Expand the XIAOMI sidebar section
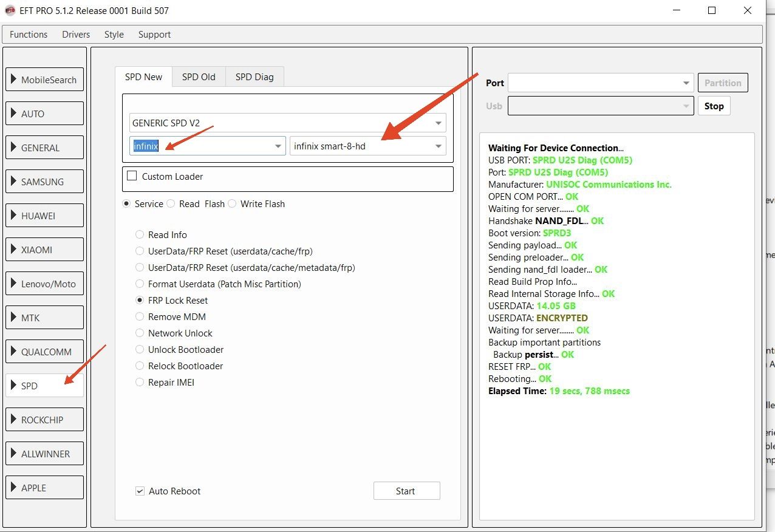This screenshot has width=775, height=532. [44, 250]
